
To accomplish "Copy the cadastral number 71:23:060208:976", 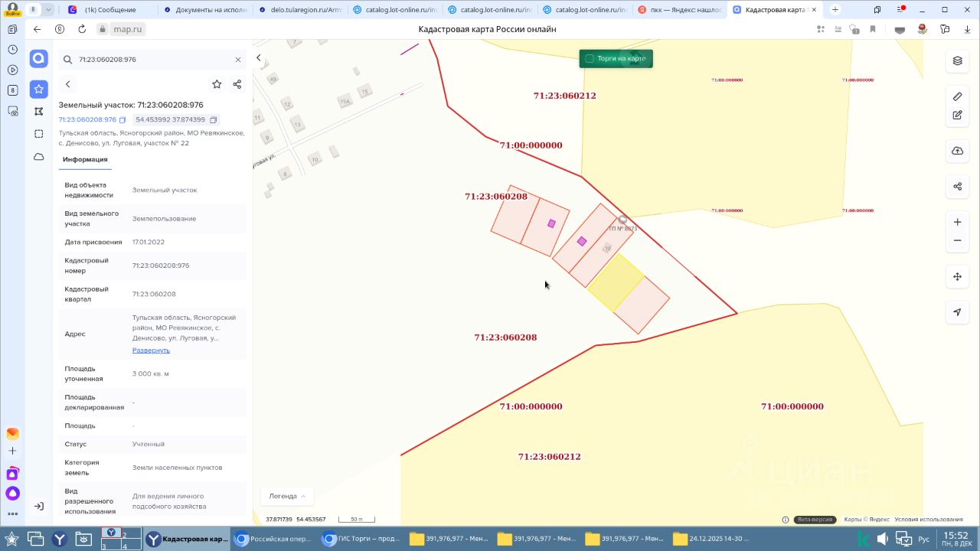I will [x=122, y=120].
